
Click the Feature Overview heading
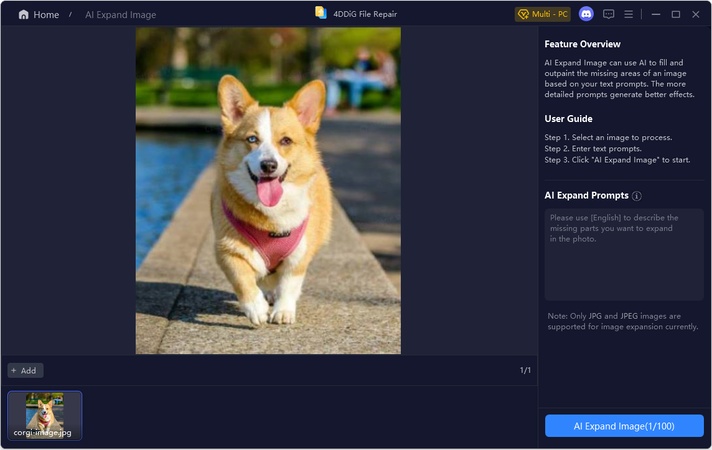tap(582, 44)
